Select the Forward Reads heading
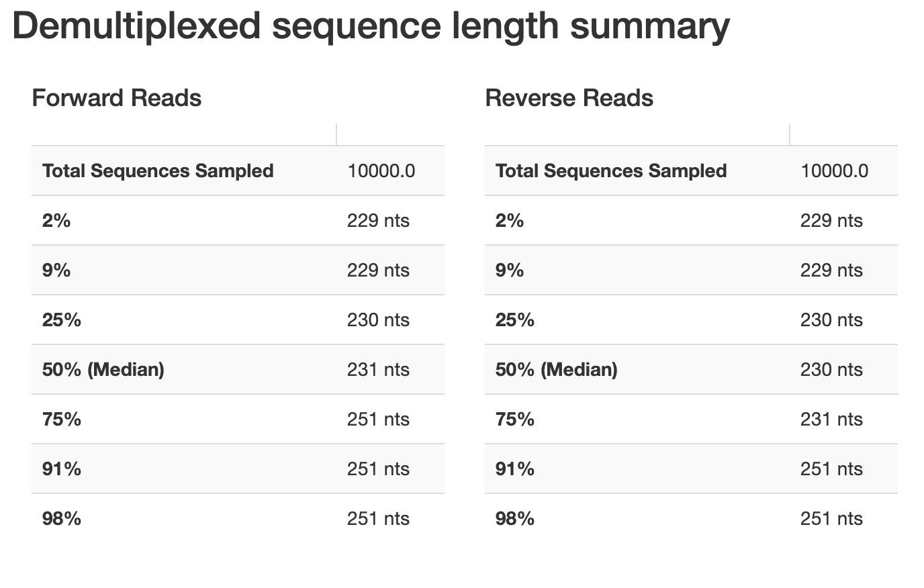The image size is (924, 588). (x=116, y=98)
